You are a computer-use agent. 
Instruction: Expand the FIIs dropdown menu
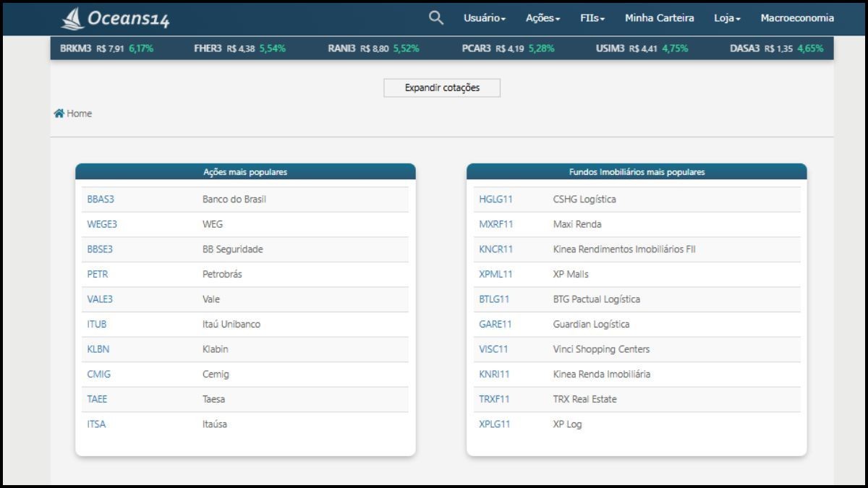click(592, 18)
